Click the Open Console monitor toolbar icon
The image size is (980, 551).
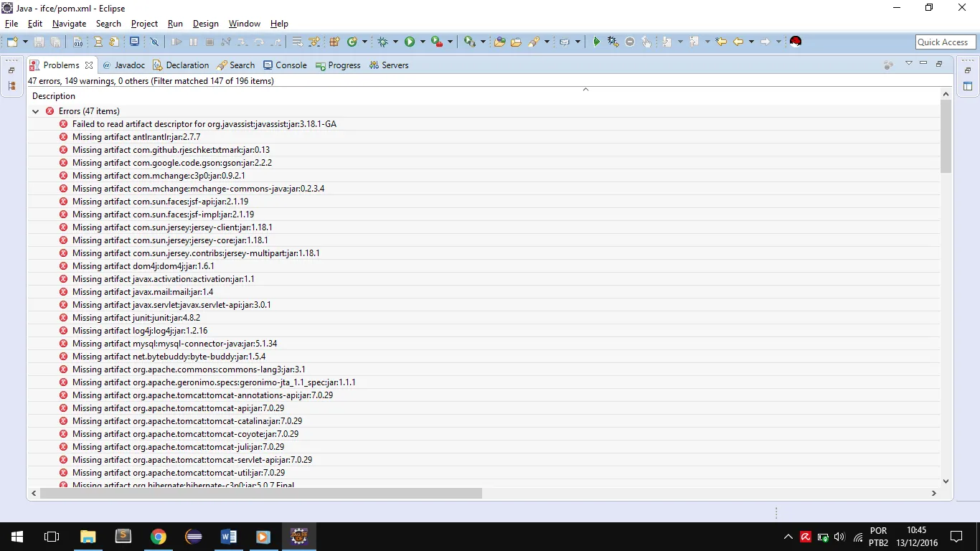click(135, 42)
